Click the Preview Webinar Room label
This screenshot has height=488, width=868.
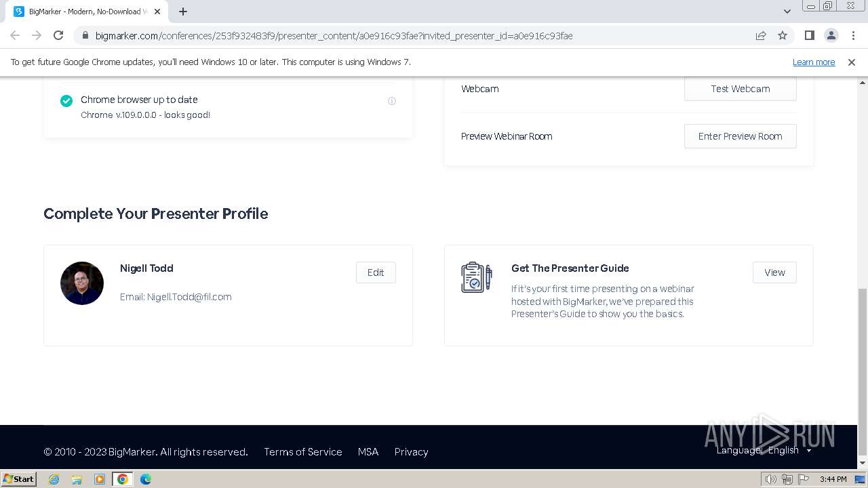507,136
